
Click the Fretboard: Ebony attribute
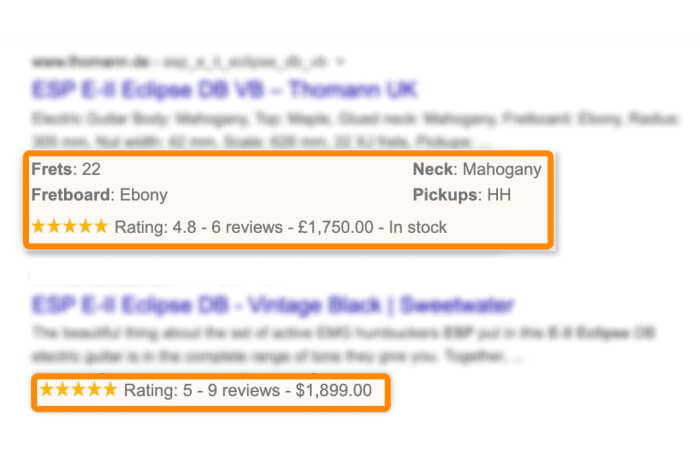point(99,194)
